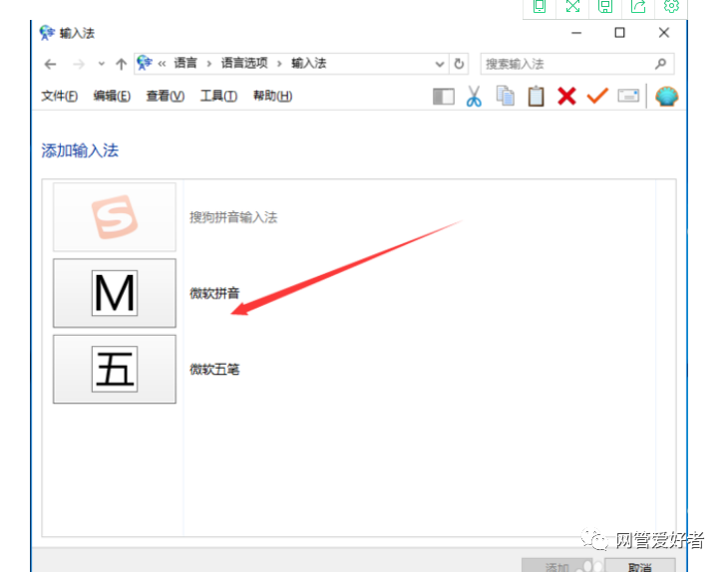Click the orange checkmark icon
Viewport: 728px width, 572px height.
(597, 96)
